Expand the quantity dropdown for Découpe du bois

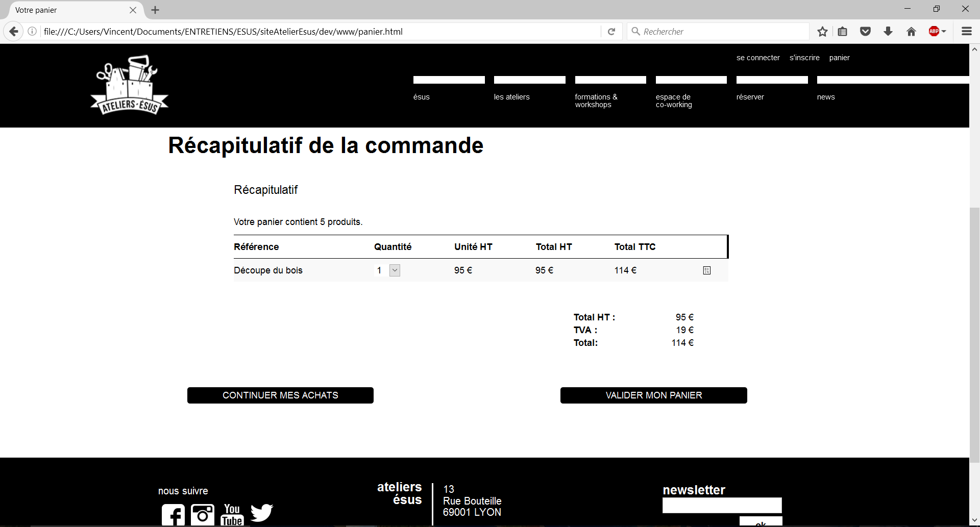(395, 270)
